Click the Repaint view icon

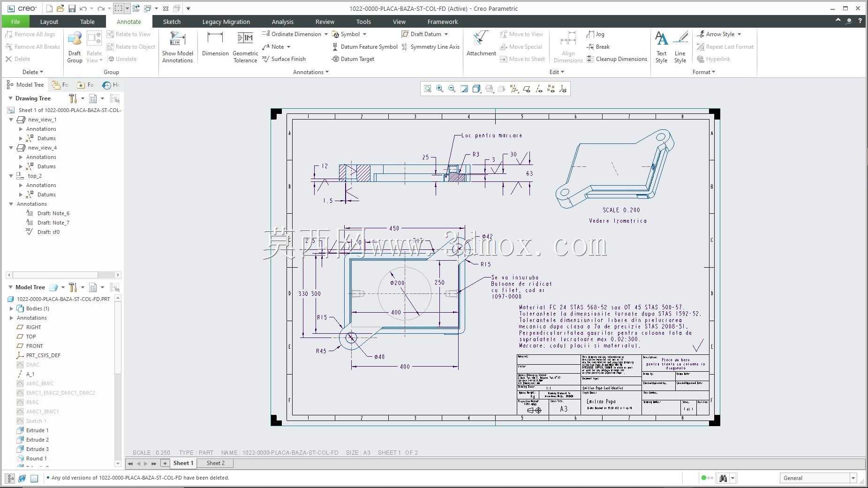(464, 89)
